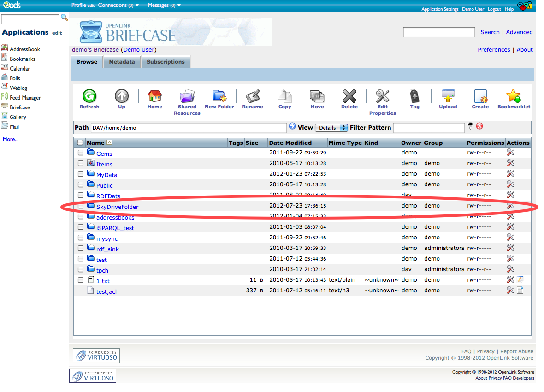Open Shared Resources from the toolbar

pos(187,97)
